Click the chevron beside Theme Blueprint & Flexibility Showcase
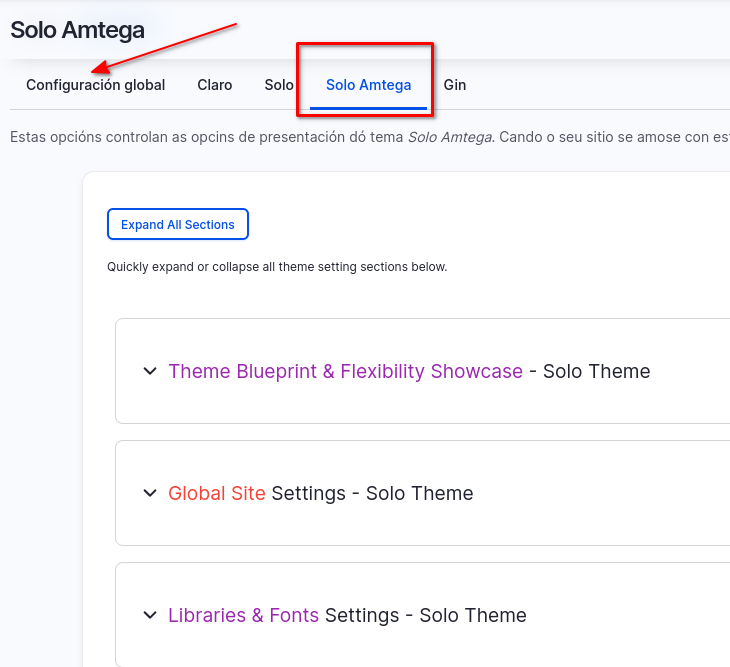The width and height of the screenshot is (730, 667). [x=150, y=371]
